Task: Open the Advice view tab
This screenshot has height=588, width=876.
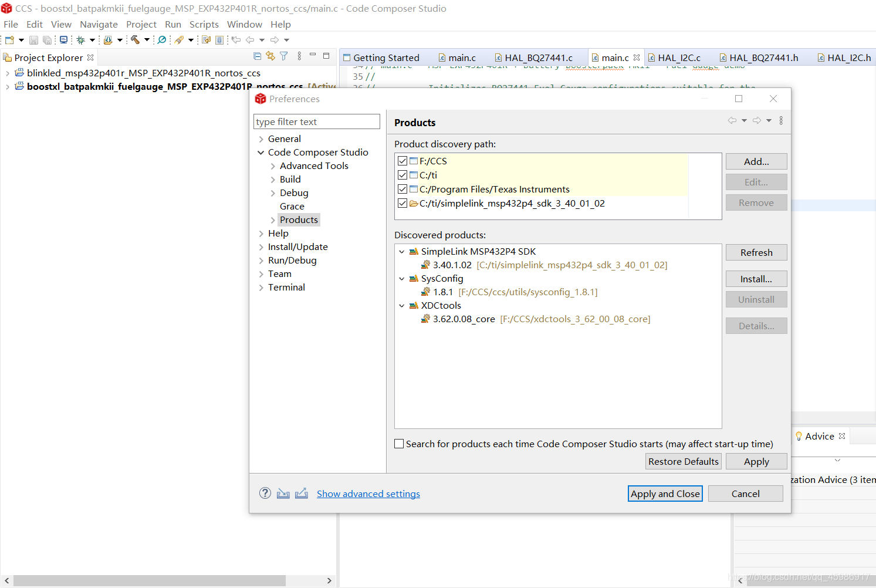Action: pos(819,436)
